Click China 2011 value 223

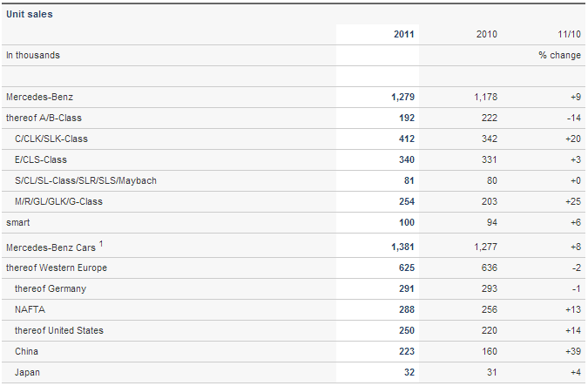[407, 351]
